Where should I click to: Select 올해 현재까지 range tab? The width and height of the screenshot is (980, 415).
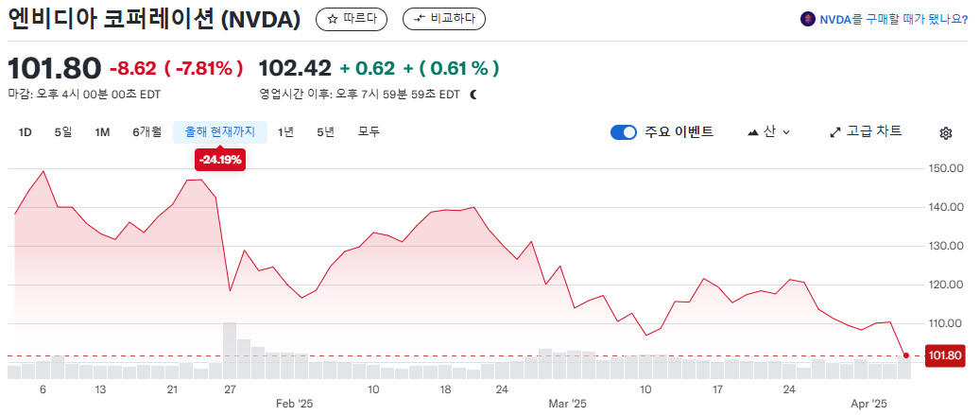tap(220, 132)
